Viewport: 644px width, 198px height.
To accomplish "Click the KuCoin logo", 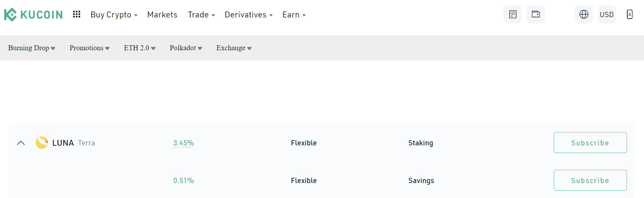I will pos(33,15).
